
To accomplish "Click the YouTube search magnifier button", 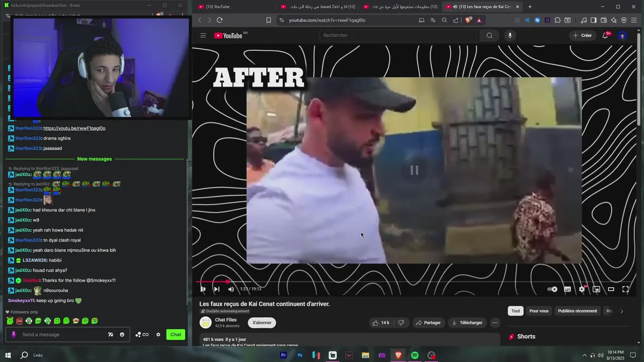I will 490,35.
